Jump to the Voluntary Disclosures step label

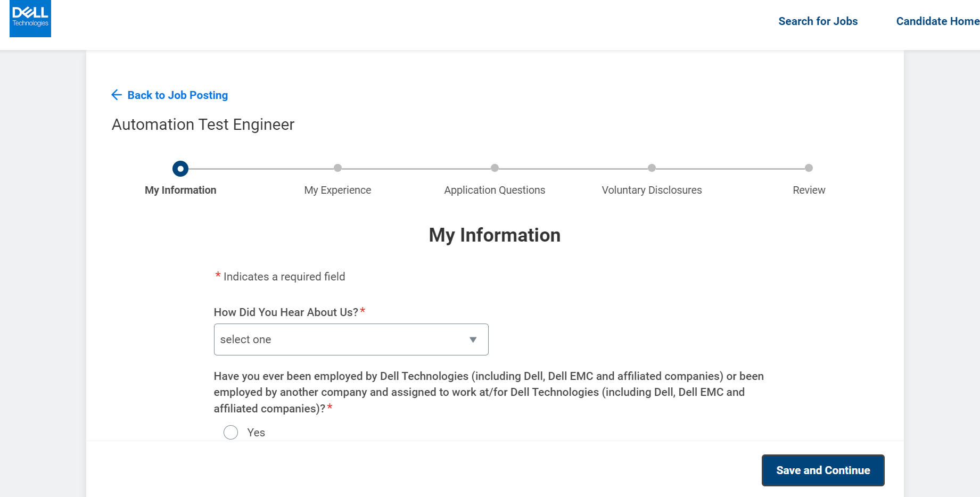tap(652, 190)
